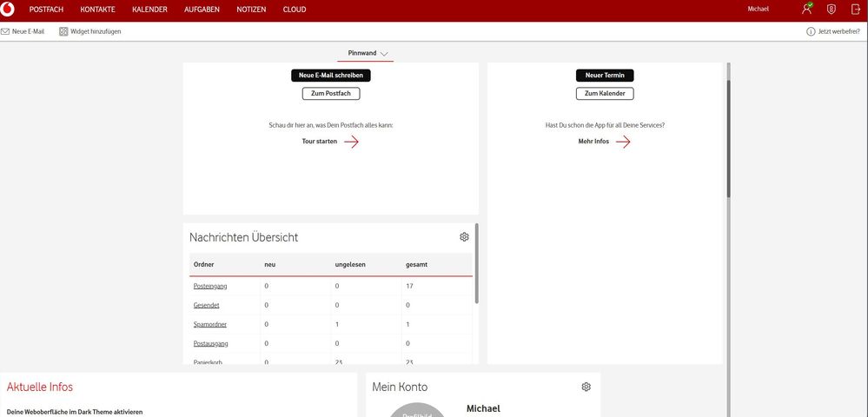Screen dimensions: 868x417
Task: Click the red arrow next to Tour starten
Action: [x=351, y=142]
